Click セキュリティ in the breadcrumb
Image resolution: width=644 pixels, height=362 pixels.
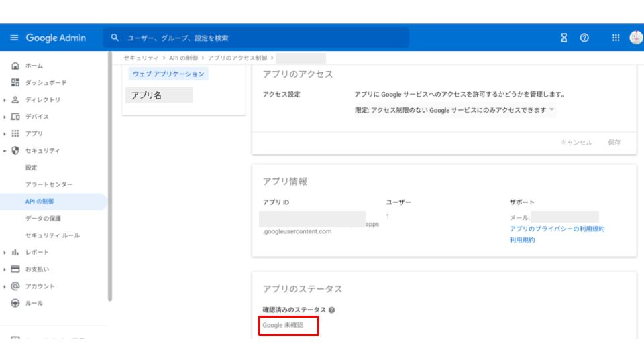(141, 58)
